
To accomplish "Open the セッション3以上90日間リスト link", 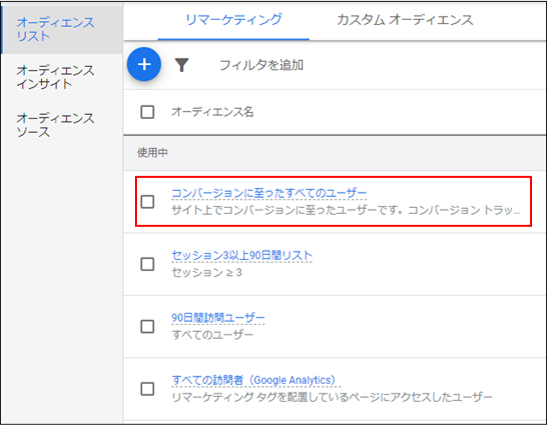I will coord(242,255).
